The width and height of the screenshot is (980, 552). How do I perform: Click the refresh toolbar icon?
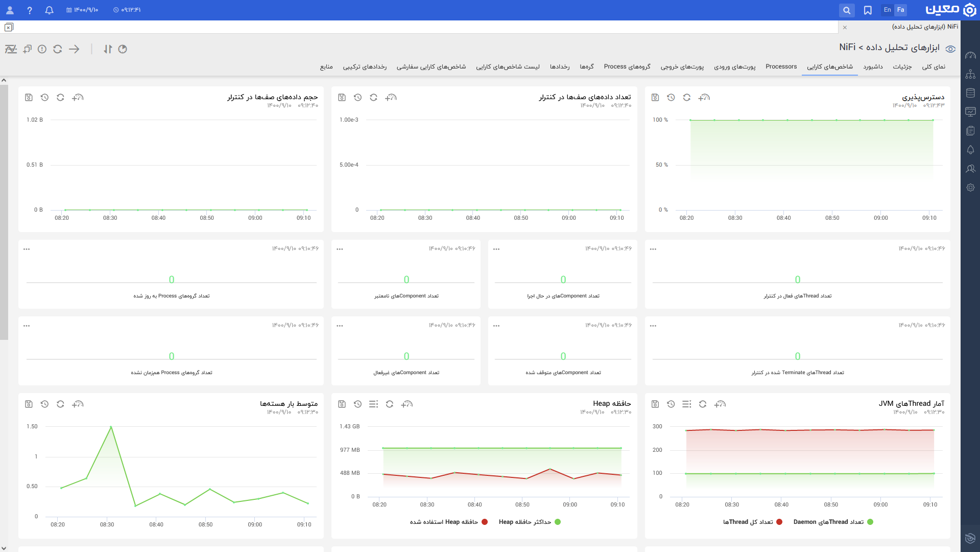point(58,49)
